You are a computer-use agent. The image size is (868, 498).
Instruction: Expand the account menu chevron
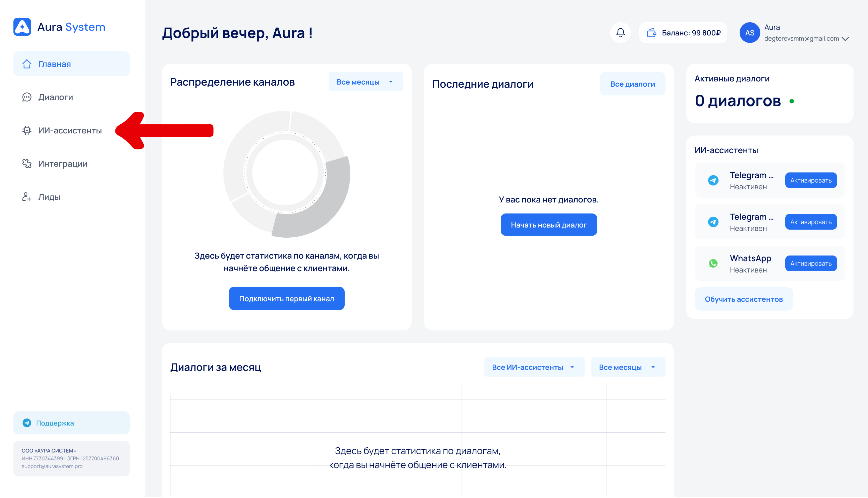845,39
